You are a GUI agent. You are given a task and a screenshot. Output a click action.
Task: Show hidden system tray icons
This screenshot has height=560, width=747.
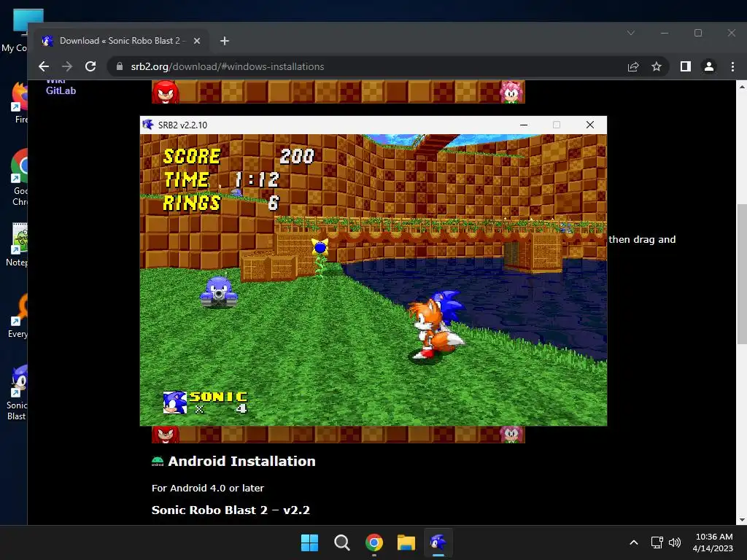pyautogui.click(x=634, y=542)
